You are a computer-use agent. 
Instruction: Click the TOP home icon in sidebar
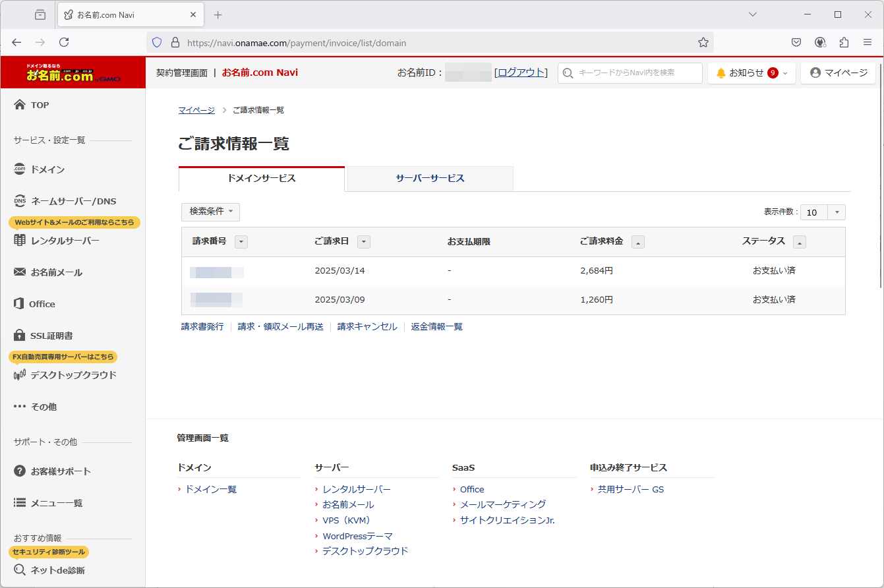tap(20, 105)
